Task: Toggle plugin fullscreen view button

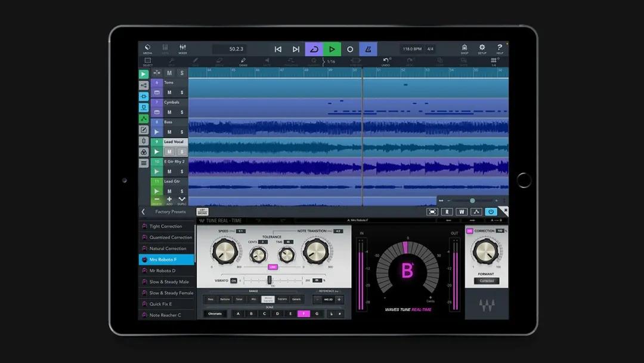Action: tap(432, 212)
